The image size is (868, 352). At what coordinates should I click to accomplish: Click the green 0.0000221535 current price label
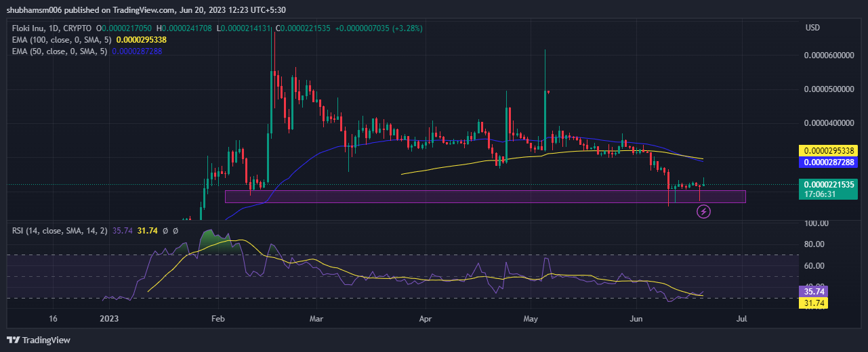point(828,184)
